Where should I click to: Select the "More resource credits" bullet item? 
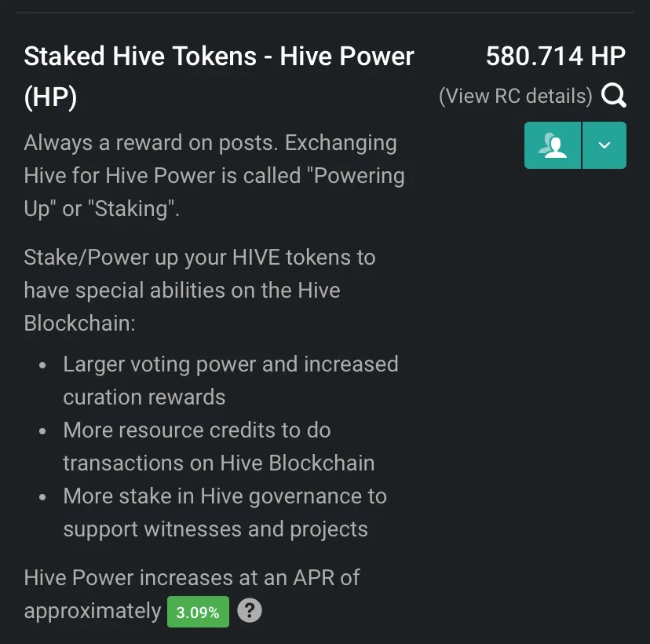[196, 430]
